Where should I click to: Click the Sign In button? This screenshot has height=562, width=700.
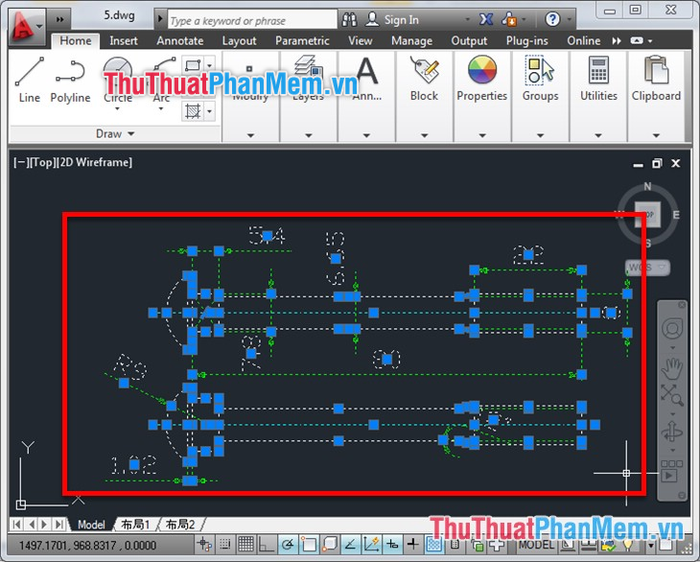tap(392, 20)
